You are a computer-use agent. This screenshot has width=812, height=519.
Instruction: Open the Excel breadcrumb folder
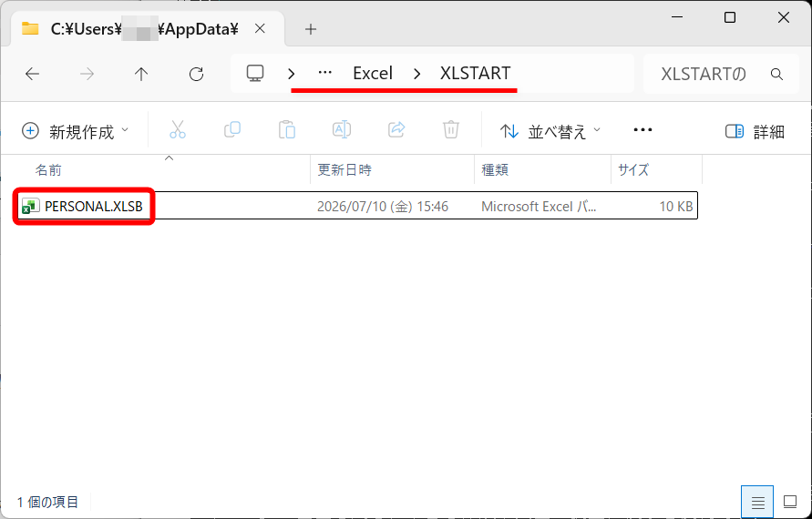(x=373, y=73)
